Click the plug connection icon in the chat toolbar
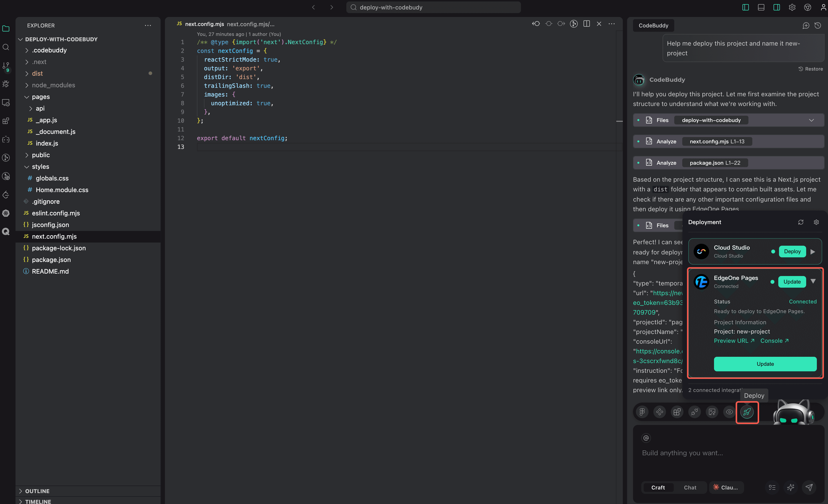The height and width of the screenshot is (504, 828). (694, 412)
